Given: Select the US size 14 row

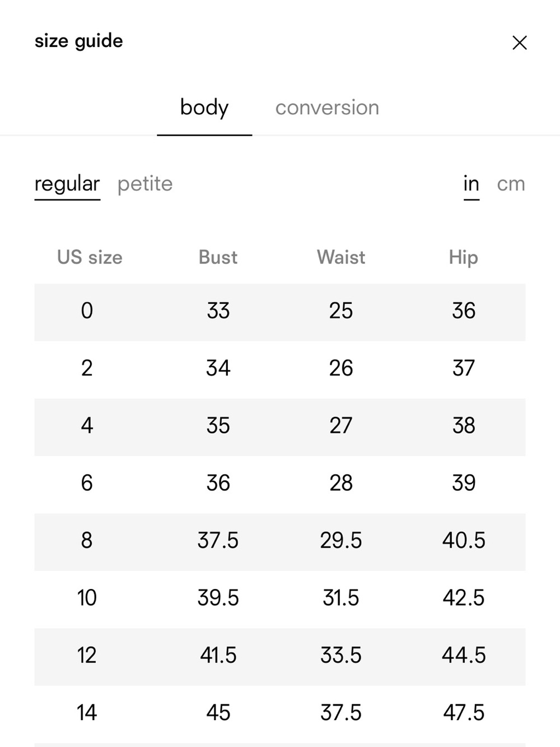Looking at the screenshot, I should [x=280, y=714].
